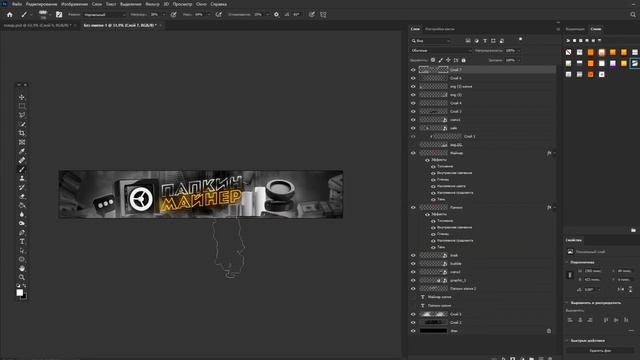Select the Clone Stamp tool
The width and height of the screenshot is (640, 360).
point(22,178)
